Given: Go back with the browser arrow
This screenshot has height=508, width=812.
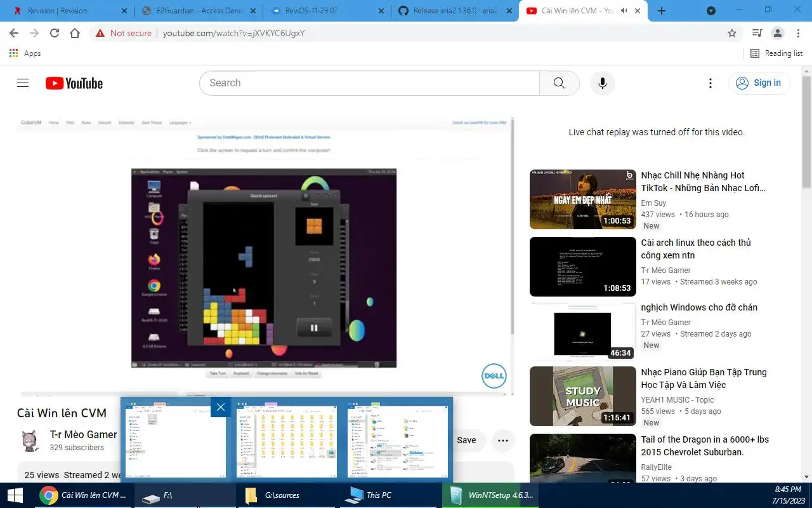Looking at the screenshot, I should point(14,33).
